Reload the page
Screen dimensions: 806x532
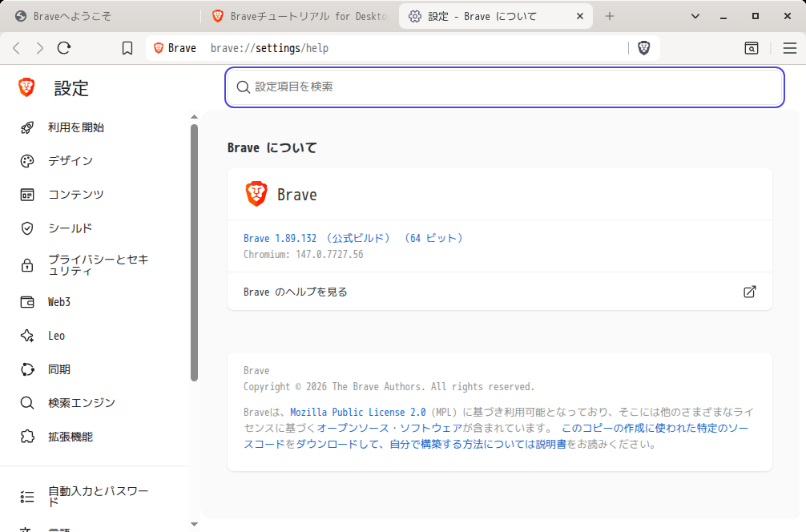(64, 48)
